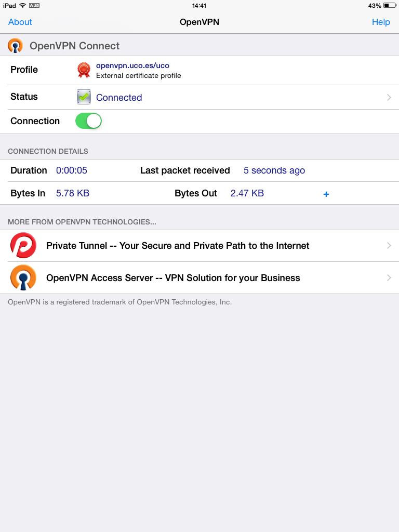Select the openvpn.uco.es/uco profile
This screenshot has width=399, height=532.
(132, 65)
